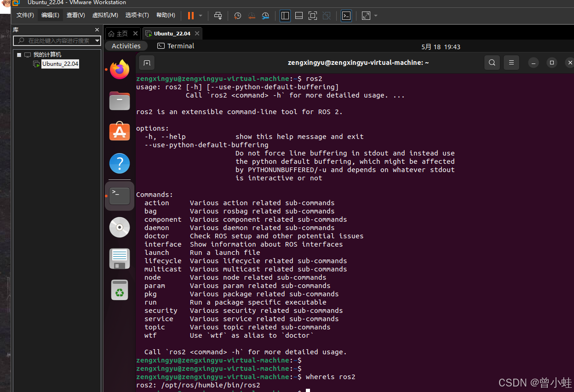Image resolution: width=574 pixels, height=392 pixels.
Task: Toggle the thumbnail bar view icon
Action: point(299,16)
